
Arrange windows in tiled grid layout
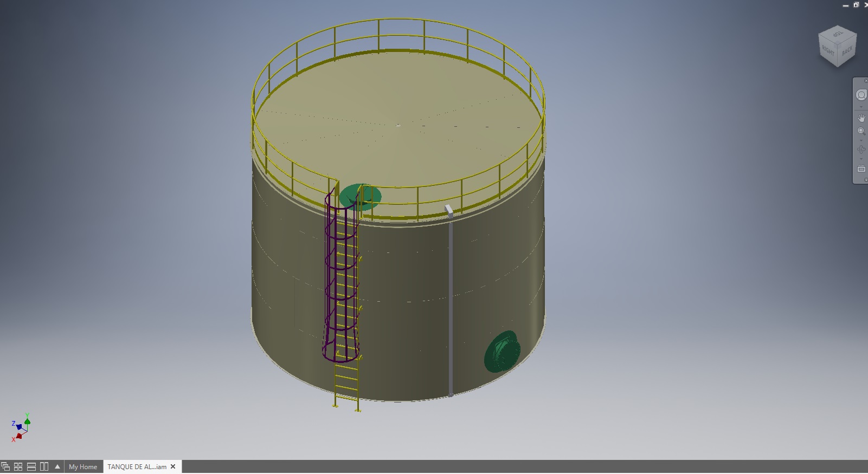(x=18, y=466)
